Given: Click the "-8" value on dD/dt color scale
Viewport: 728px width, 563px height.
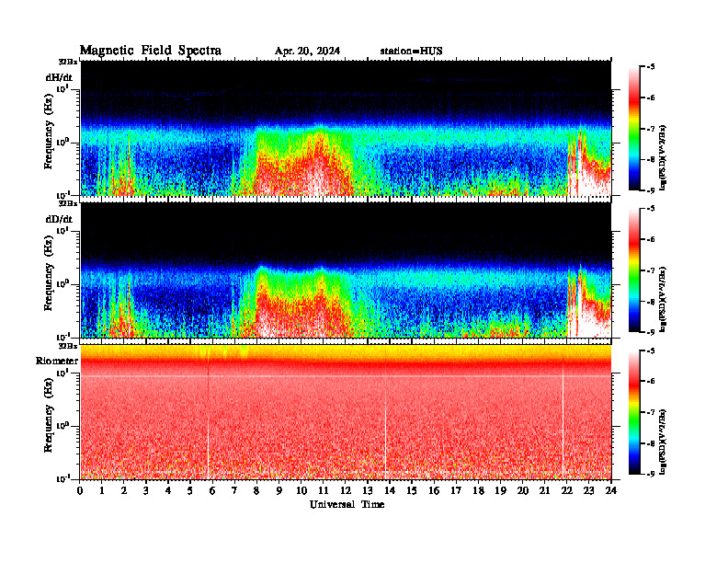Looking at the screenshot, I should click(651, 302).
